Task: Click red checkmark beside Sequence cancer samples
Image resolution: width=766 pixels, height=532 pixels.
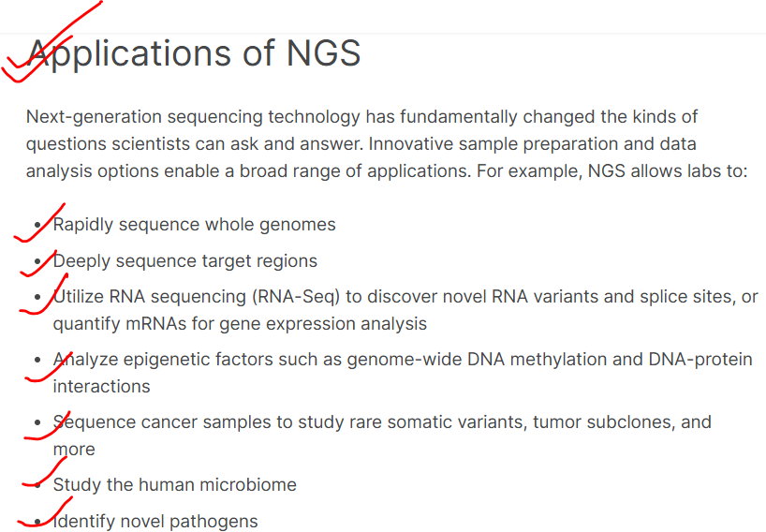Action: point(48,425)
